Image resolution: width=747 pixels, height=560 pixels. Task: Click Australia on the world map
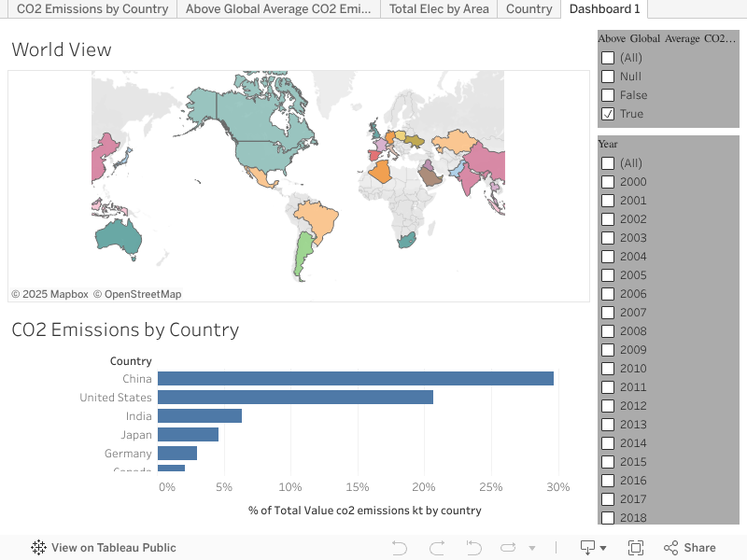pos(119,237)
